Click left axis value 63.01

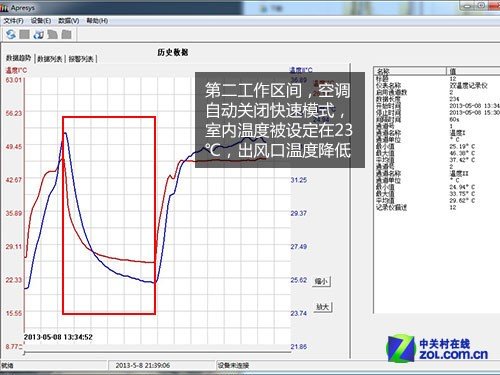[13, 80]
